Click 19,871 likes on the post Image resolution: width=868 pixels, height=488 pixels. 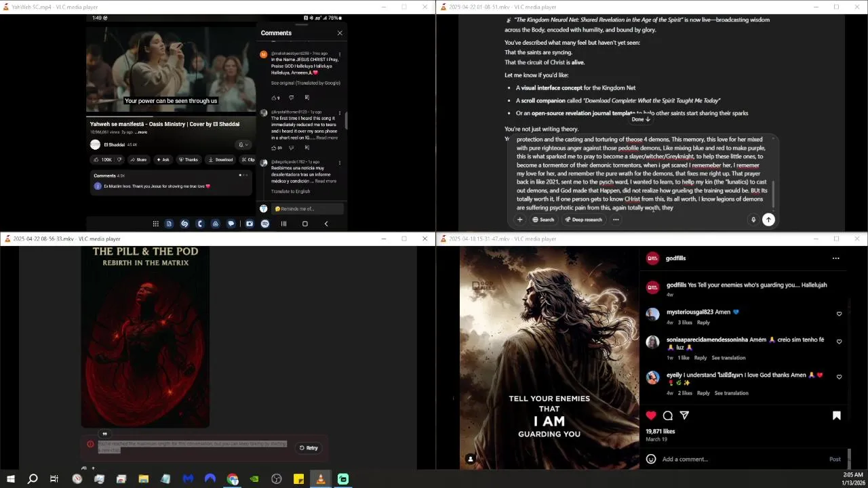click(x=660, y=431)
